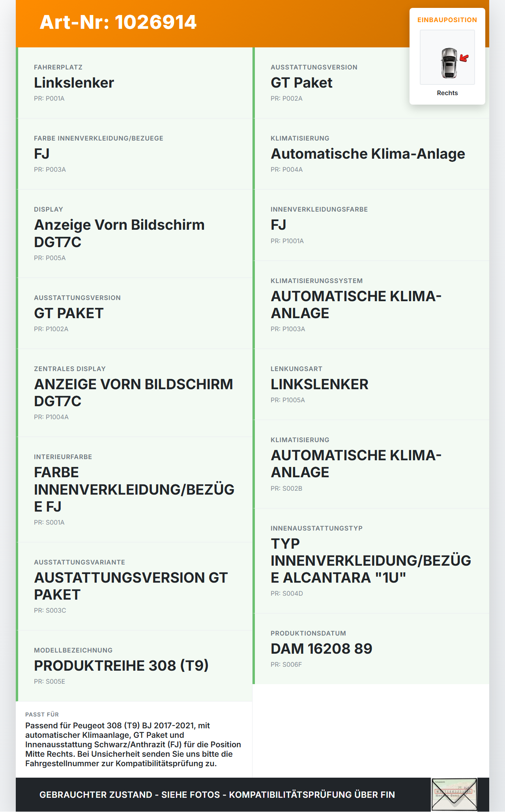Select the LINKSLENKER Lenkungsart card
The width and height of the screenshot is (505, 812).
(371, 384)
